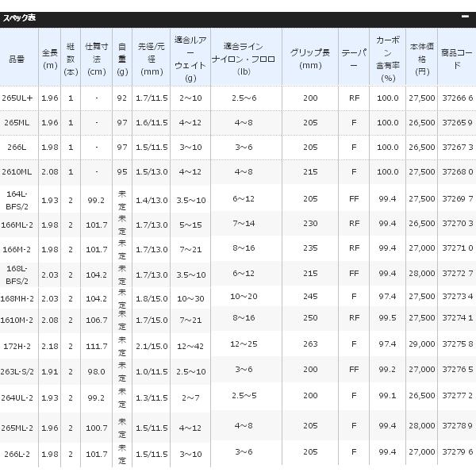Viewport: 476px width, 476px height.
Task: Click the スペック表 title bar label
Action: click(25, 17)
